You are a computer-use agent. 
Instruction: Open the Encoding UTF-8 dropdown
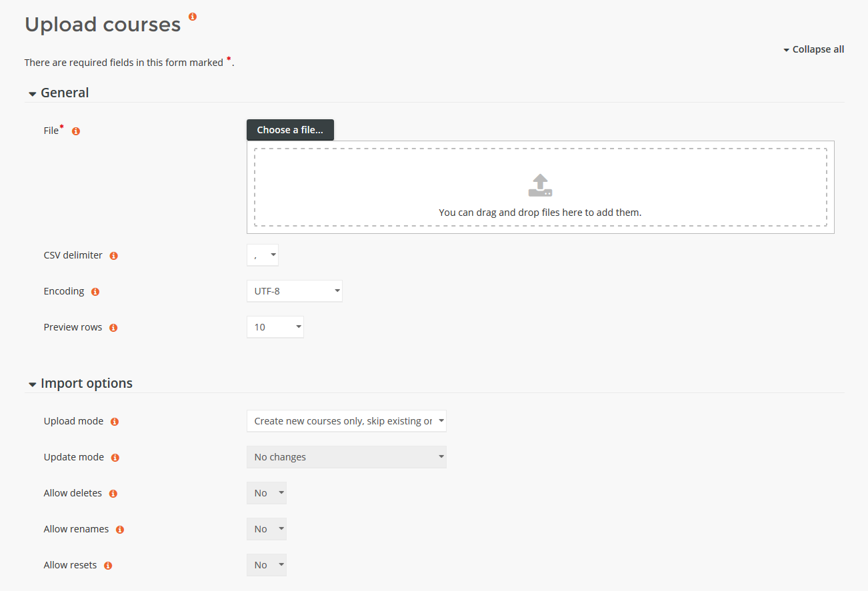[x=294, y=291]
